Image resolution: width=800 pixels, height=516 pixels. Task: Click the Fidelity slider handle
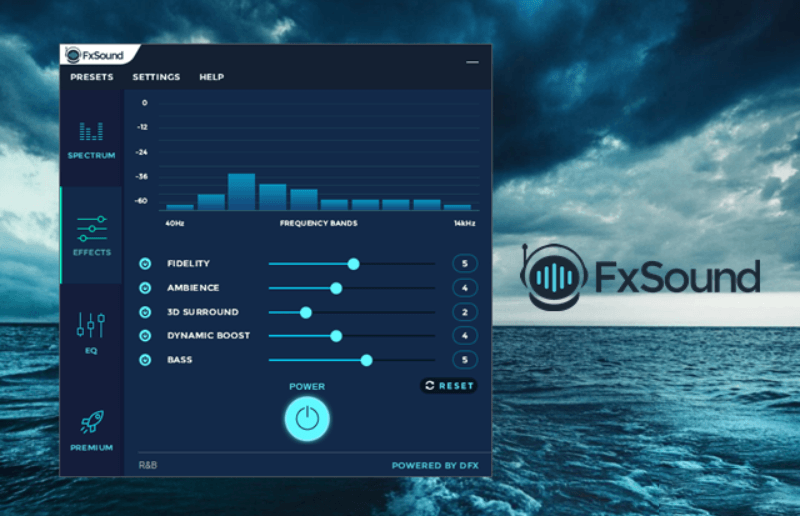pos(353,264)
